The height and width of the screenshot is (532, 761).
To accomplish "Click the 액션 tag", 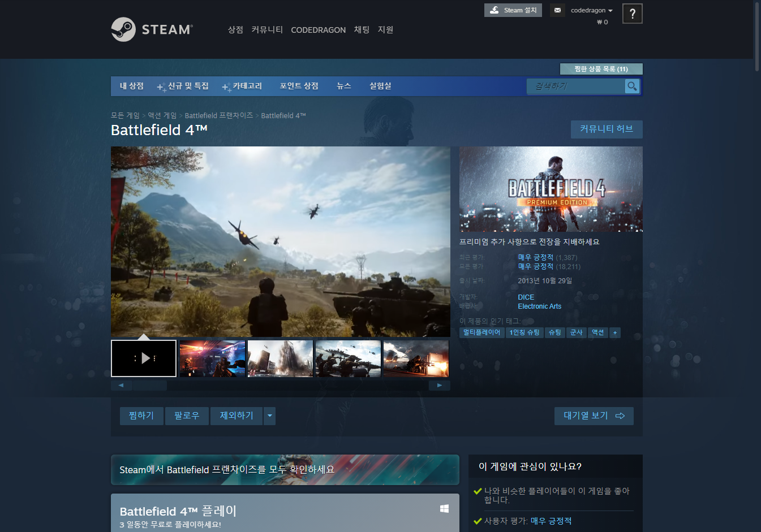I will coord(598,332).
